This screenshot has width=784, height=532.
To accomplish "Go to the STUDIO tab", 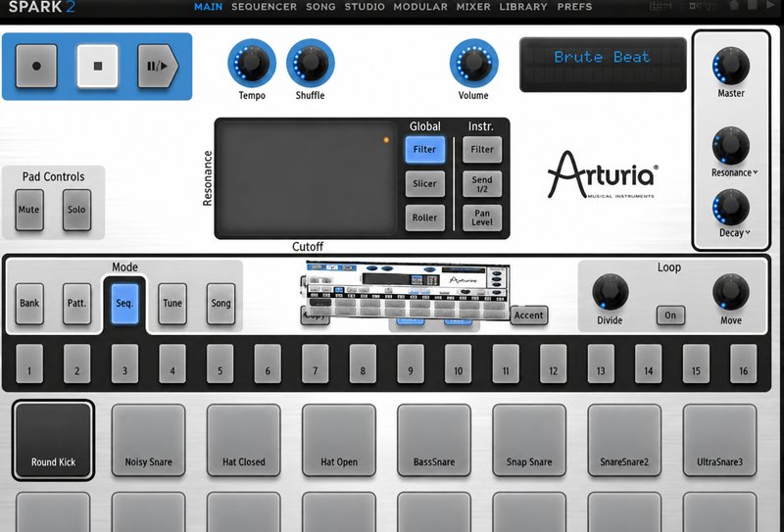I will click(365, 7).
